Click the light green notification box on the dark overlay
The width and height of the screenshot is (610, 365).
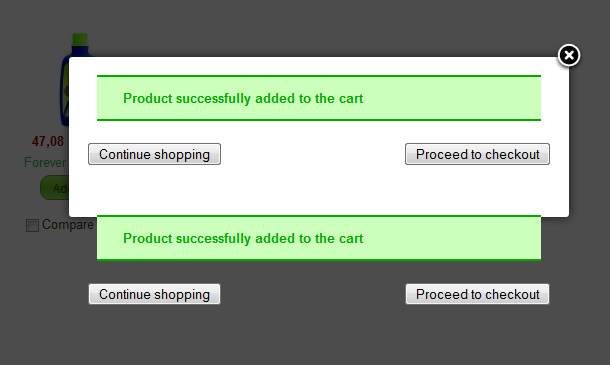pyautogui.click(x=319, y=238)
